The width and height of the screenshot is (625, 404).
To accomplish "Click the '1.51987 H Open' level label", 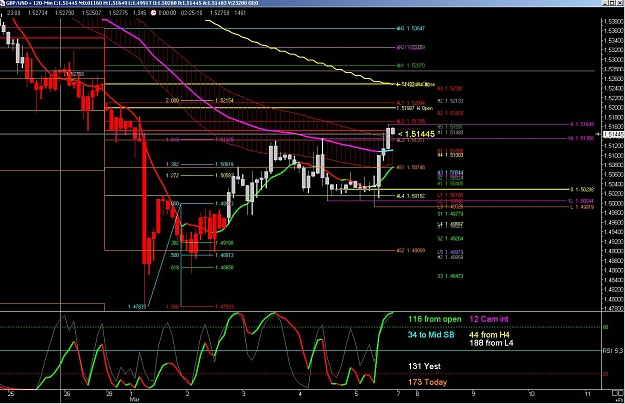I will tap(415, 108).
